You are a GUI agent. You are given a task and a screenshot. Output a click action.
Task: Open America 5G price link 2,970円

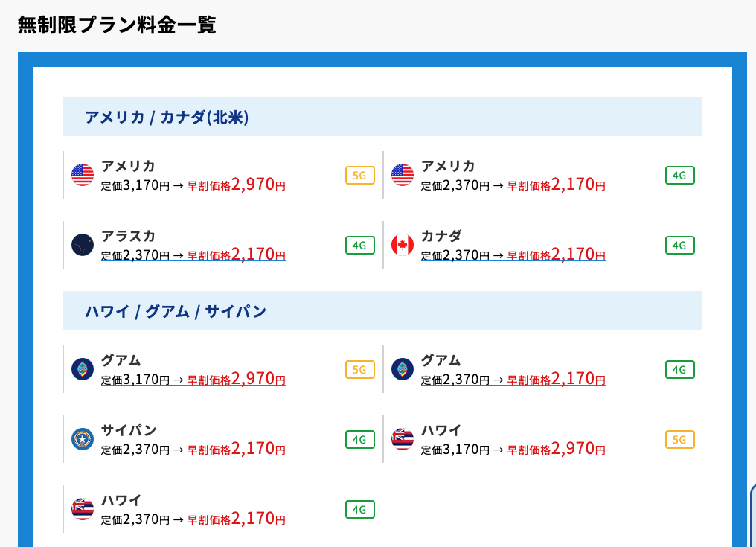[193, 185]
